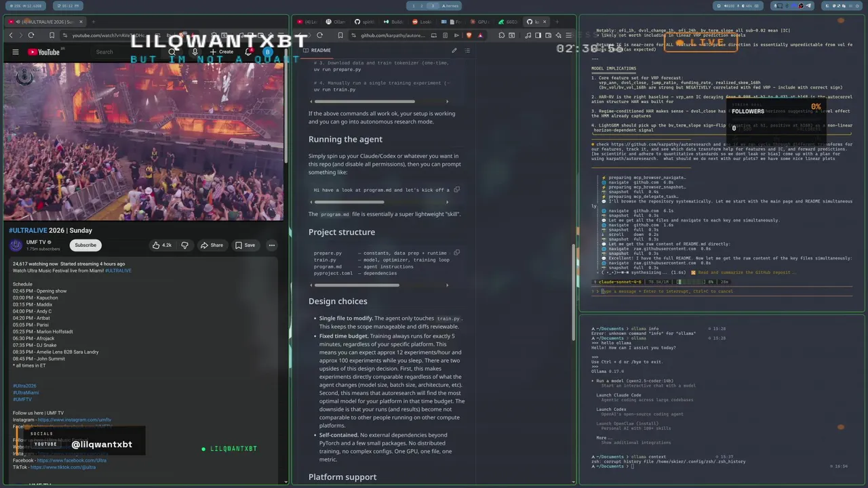The height and width of the screenshot is (488, 868).
Task: Go back in YouTube browser window
Action: pos(11,35)
